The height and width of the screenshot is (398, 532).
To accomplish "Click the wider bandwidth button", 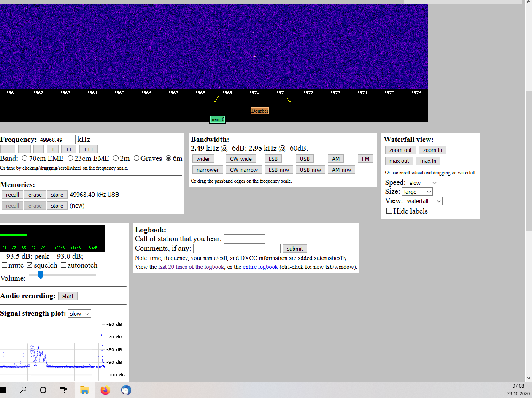I will (203, 159).
